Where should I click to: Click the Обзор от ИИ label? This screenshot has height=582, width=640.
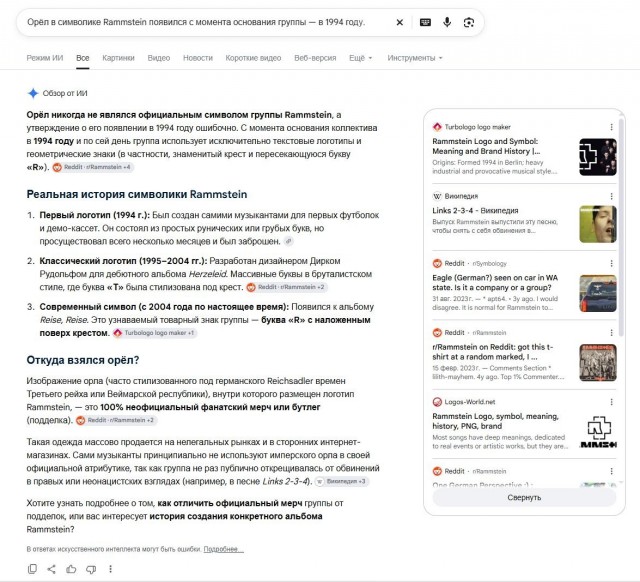[65, 93]
